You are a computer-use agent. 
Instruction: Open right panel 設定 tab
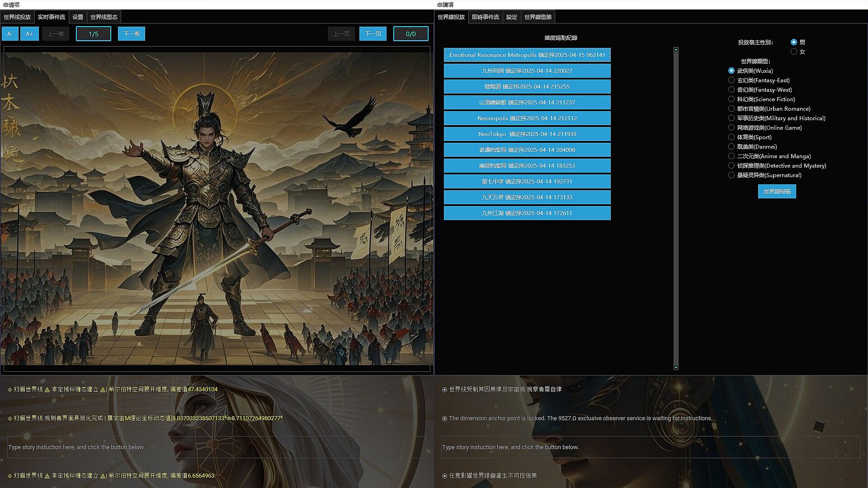point(511,17)
